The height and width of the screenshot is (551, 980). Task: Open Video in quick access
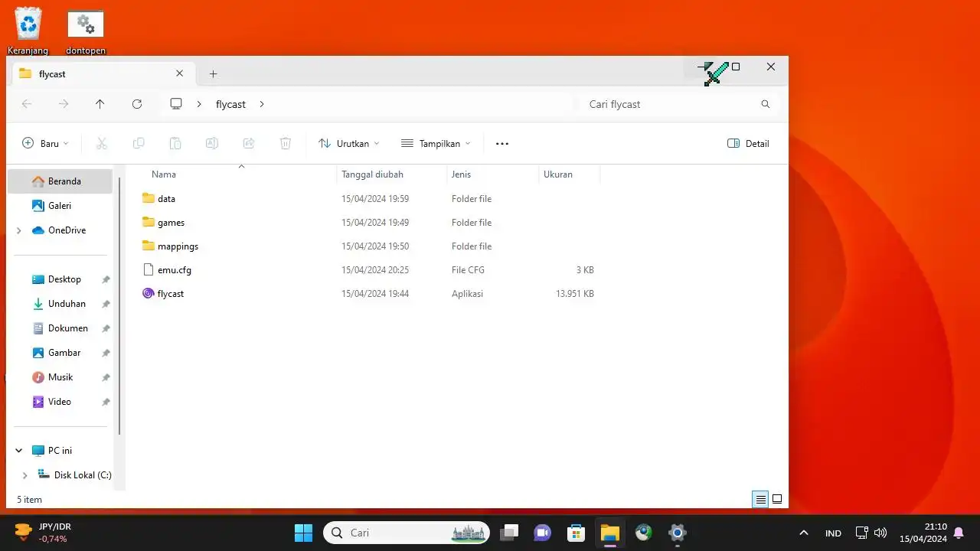(60, 402)
